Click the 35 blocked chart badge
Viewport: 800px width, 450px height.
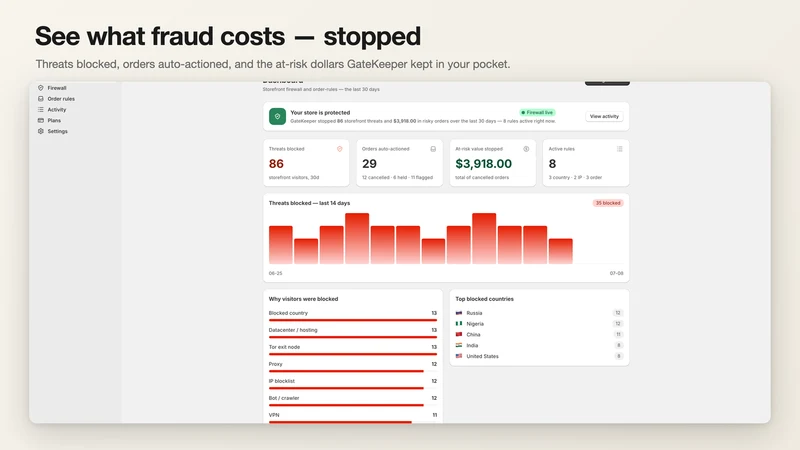[608, 203]
